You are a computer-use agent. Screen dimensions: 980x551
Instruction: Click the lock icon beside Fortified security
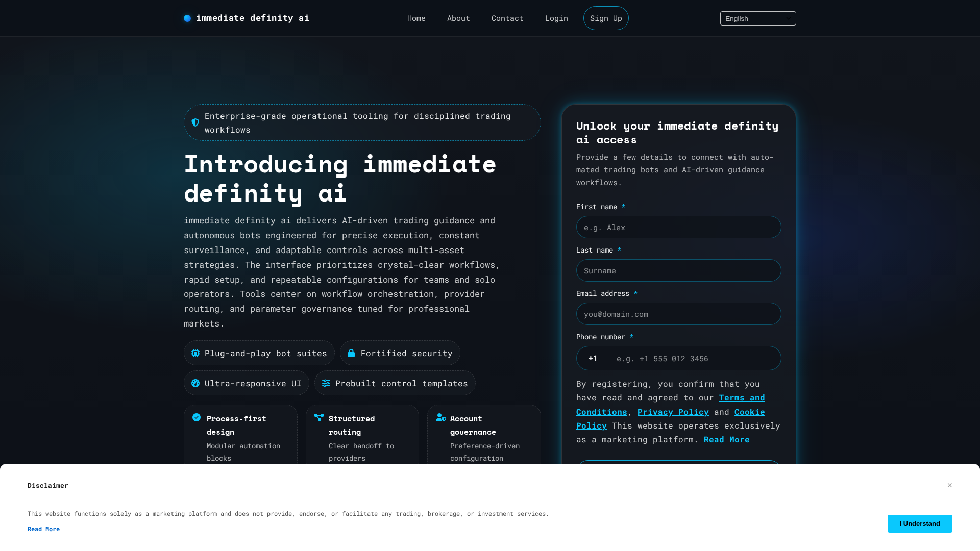tap(351, 353)
